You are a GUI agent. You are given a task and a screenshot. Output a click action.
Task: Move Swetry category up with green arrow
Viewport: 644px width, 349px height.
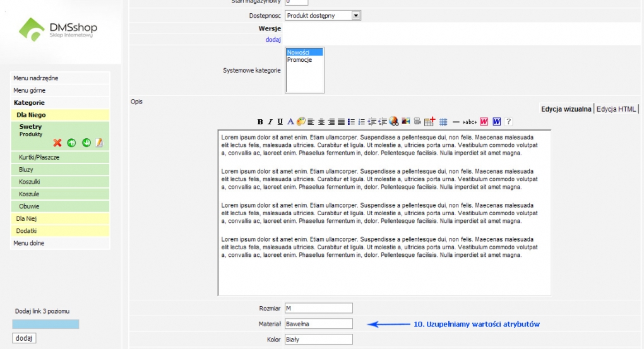tap(71, 143)
